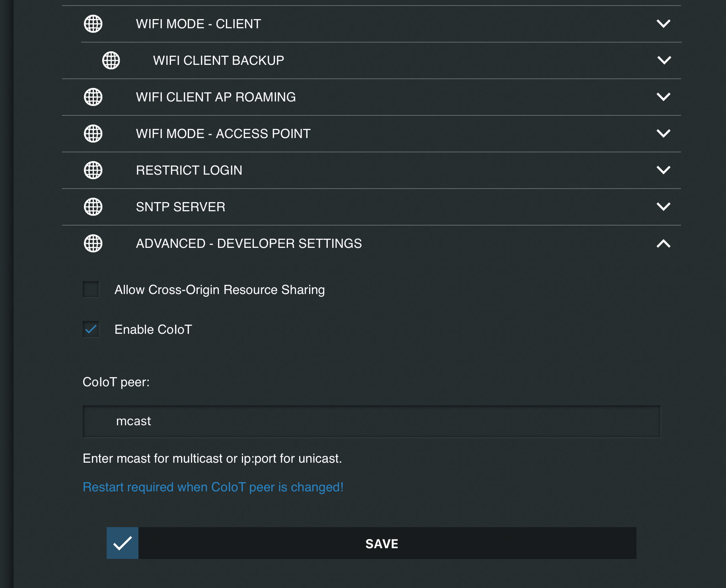The image size is (726, 588).
Task: Enable Allow Cross-Origin Resource Sharing checkbox
Action: coord(91,289)
